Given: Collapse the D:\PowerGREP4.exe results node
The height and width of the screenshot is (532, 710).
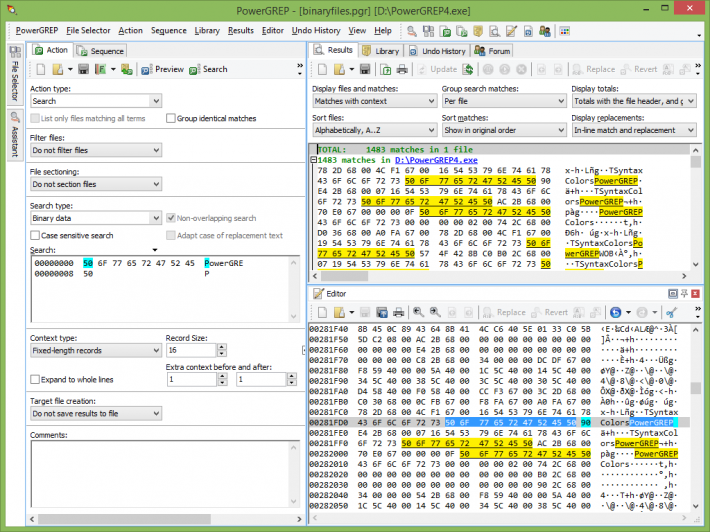Looking at the screenshot, I should click(313, 160).
